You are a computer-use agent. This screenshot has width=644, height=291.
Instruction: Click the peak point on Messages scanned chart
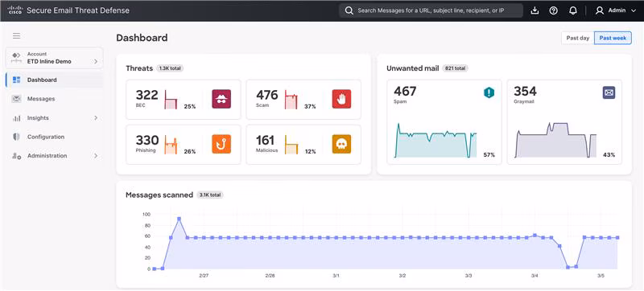(179, 219)
